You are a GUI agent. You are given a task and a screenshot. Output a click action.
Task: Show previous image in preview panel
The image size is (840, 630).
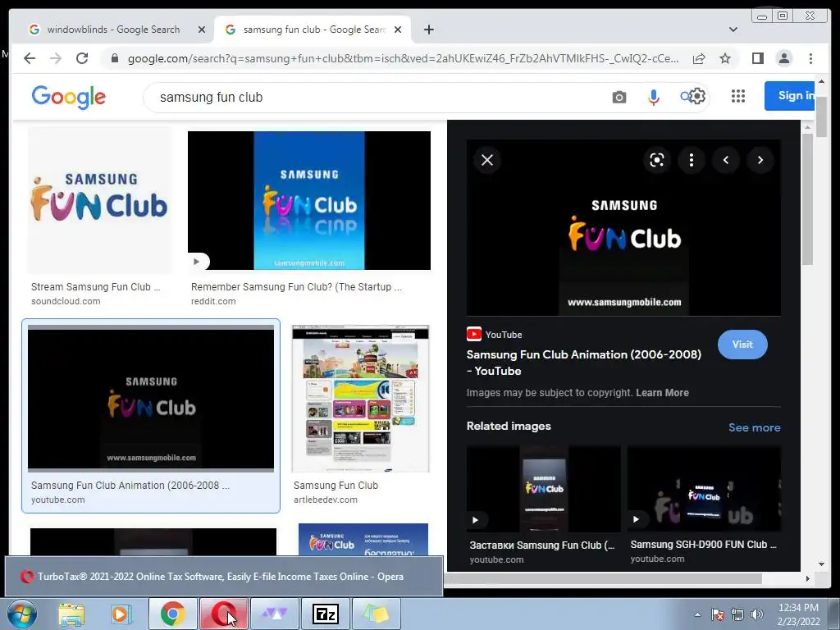tap(726, 160)
